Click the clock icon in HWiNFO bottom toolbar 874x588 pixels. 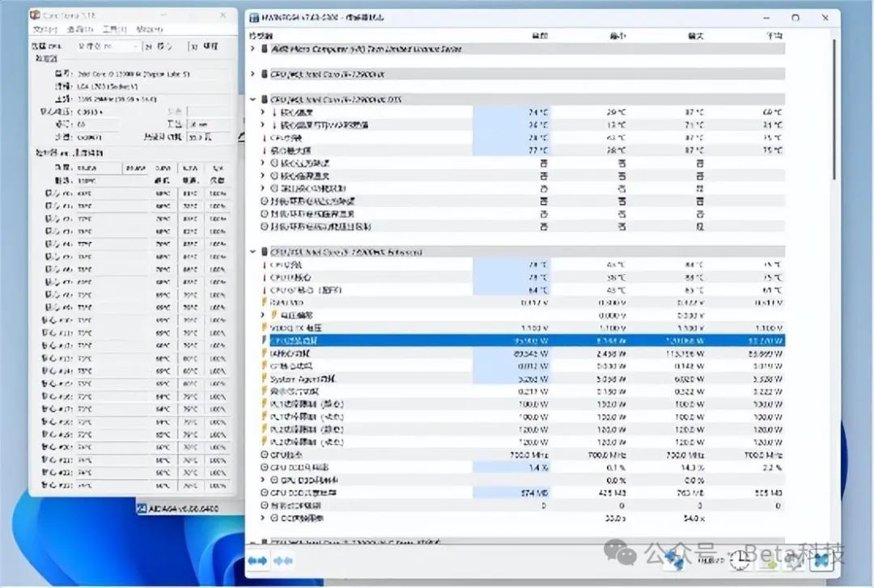click(740, 560)
